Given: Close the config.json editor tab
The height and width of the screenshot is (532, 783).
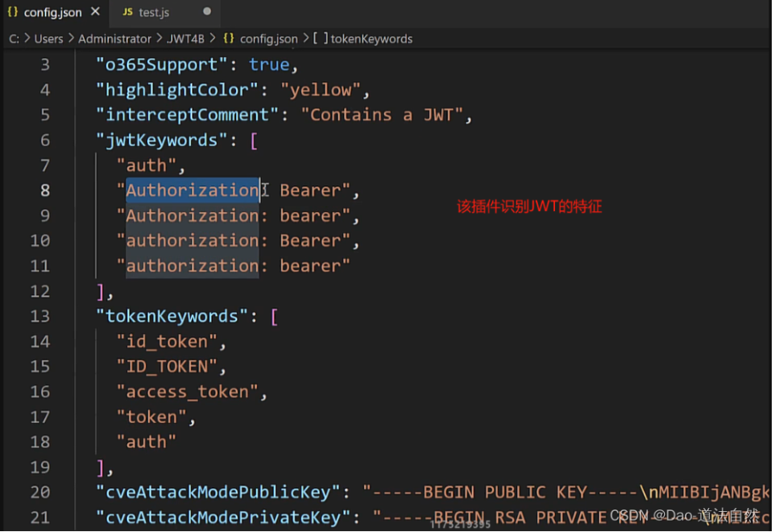Looking at the screenshot, I should (x=96, y=13).
